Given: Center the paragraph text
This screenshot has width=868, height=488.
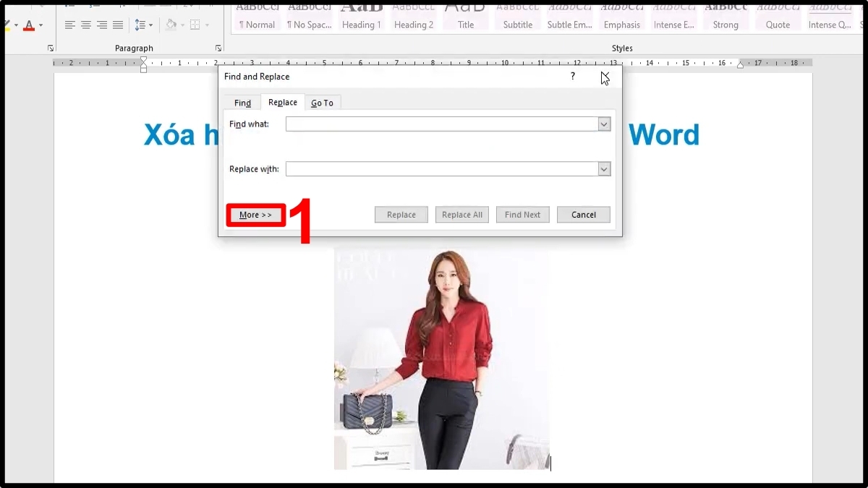Looking at the screenshot, I should click(x=86, y=25).
